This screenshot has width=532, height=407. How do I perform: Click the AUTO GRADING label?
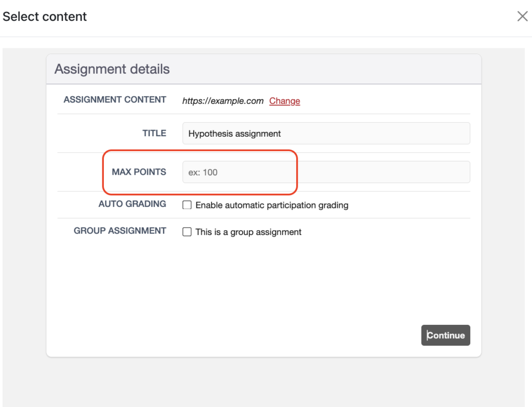click(x=132, y=204)
